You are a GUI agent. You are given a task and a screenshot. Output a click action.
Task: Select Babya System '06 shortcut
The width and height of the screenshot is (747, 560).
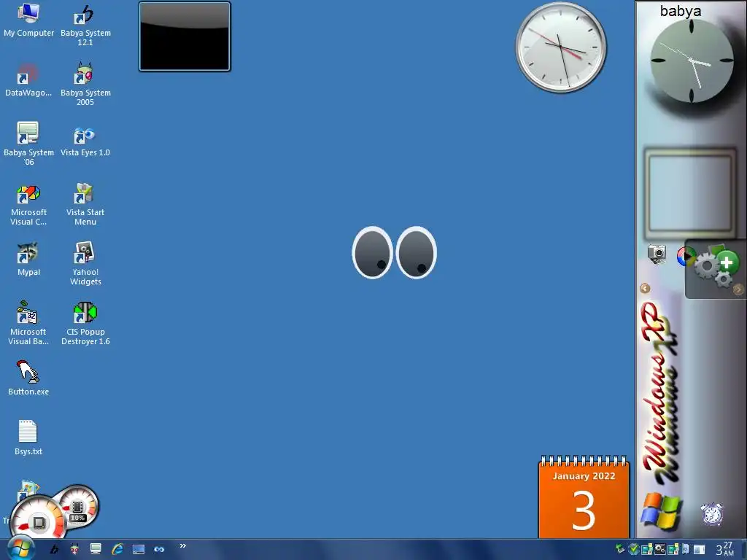28,144
